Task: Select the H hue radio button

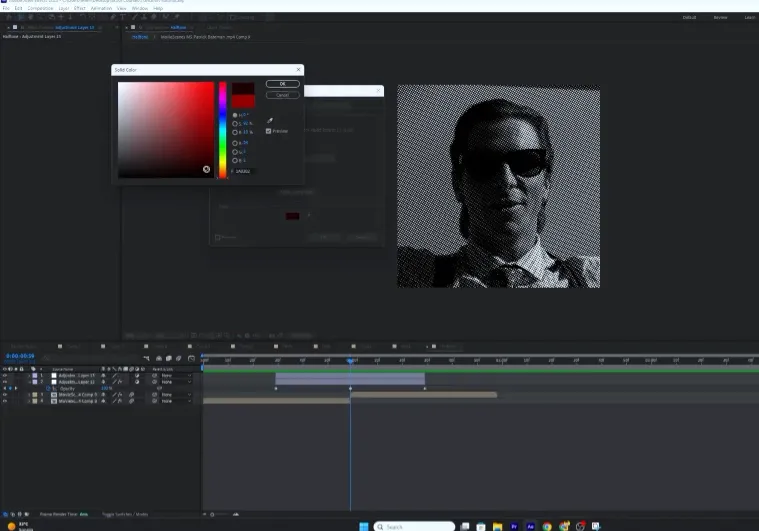Action: [x=235, y=115]
